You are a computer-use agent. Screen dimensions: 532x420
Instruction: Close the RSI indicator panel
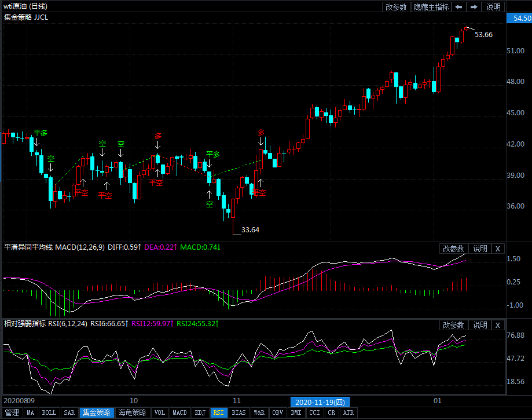[x=498, y=325]
